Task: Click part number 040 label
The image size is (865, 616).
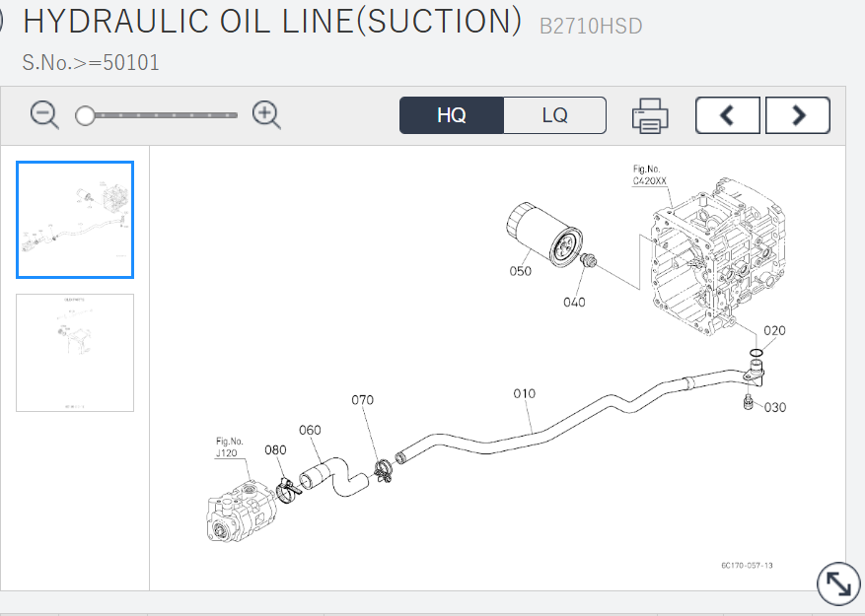Action: tap(574, 302)
